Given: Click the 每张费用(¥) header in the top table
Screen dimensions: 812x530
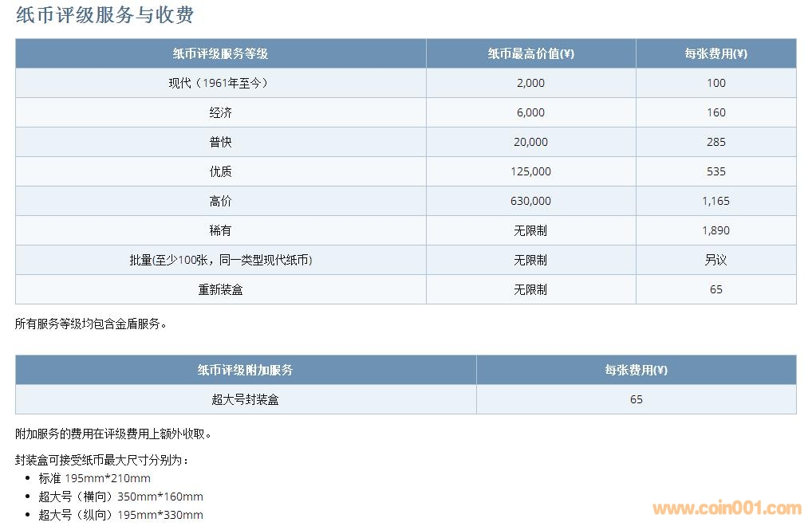Looking at the screenshot, I should click(715, 53).
